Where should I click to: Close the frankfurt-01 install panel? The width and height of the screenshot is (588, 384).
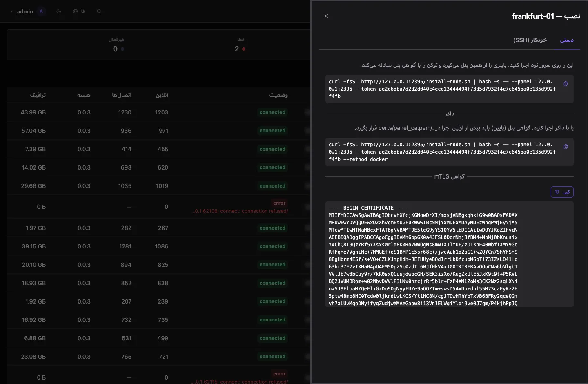(326, 16)
